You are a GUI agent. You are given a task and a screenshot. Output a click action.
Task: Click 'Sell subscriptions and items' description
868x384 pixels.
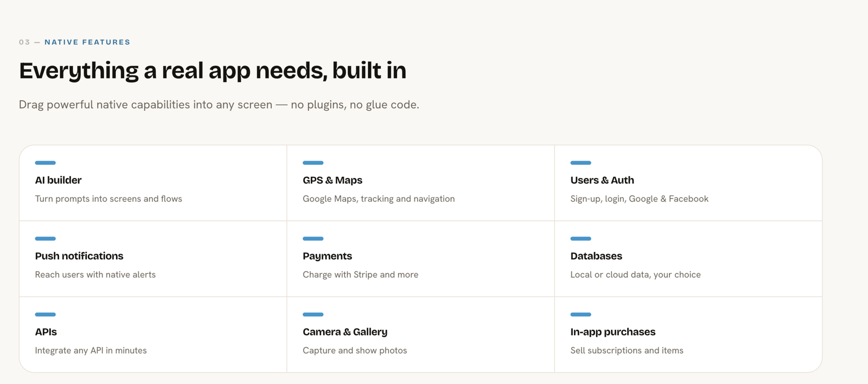pyautogui.click(x=627, y=351)
